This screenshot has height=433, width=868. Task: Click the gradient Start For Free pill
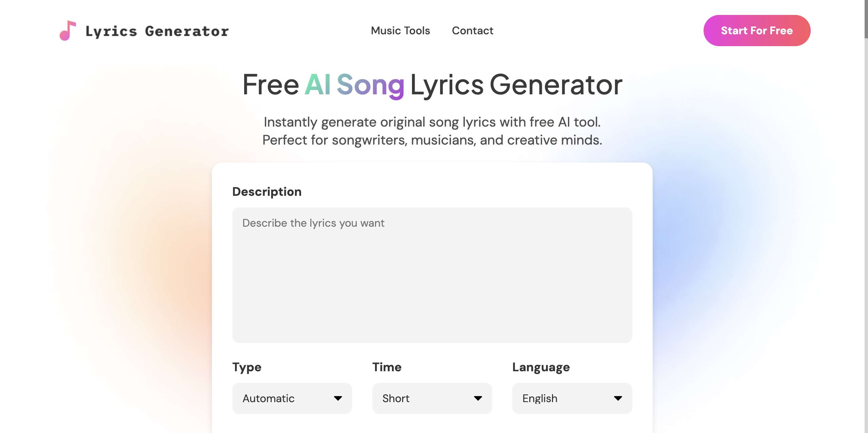(x=757, y=31)
